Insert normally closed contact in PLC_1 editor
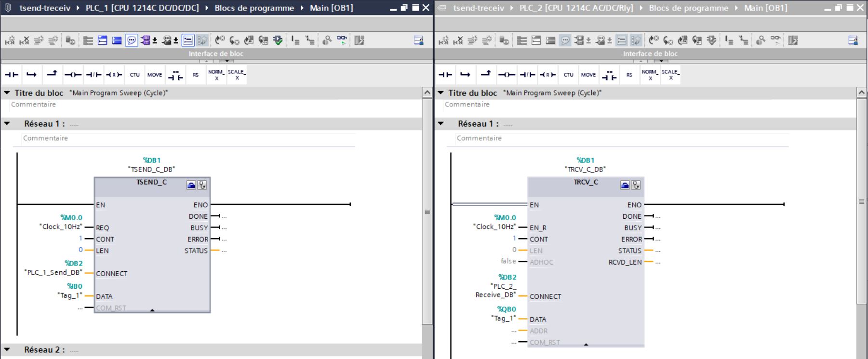The width and height of the screenshot is (868, 359). coord(93,75)
